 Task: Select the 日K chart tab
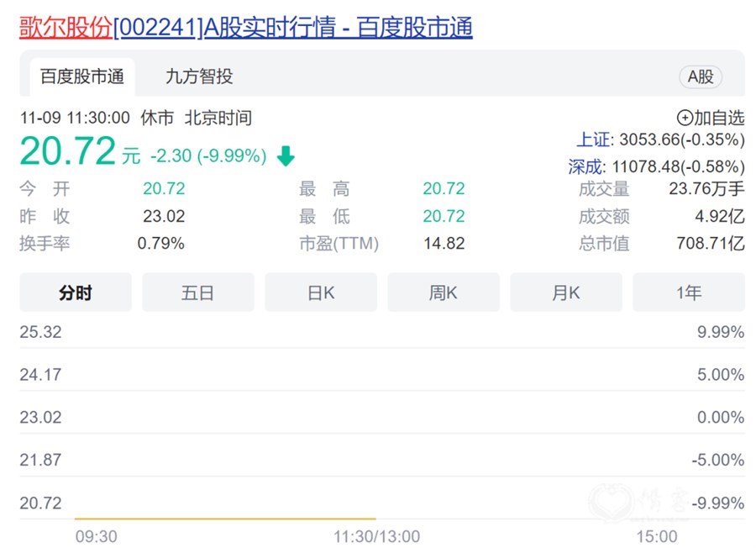[x=321, y=292]
